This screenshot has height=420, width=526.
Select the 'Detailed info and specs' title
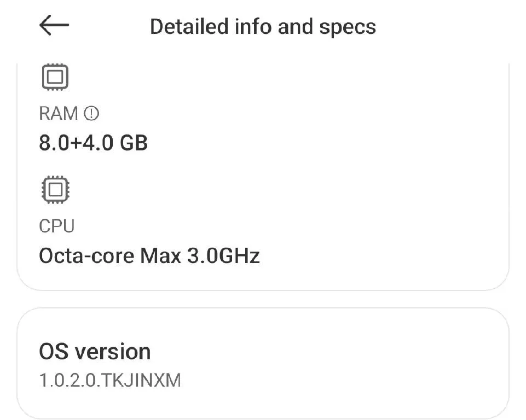(x=263, y=26)
